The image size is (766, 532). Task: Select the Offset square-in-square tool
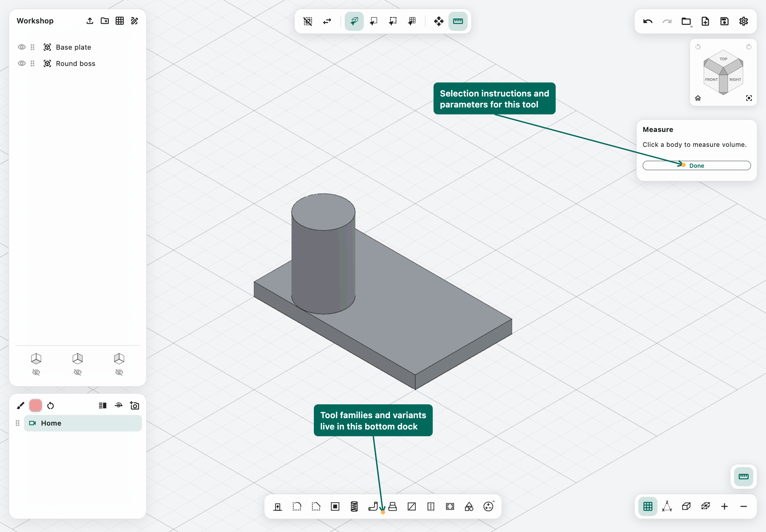pyautogui.click(x=335, y=506)
